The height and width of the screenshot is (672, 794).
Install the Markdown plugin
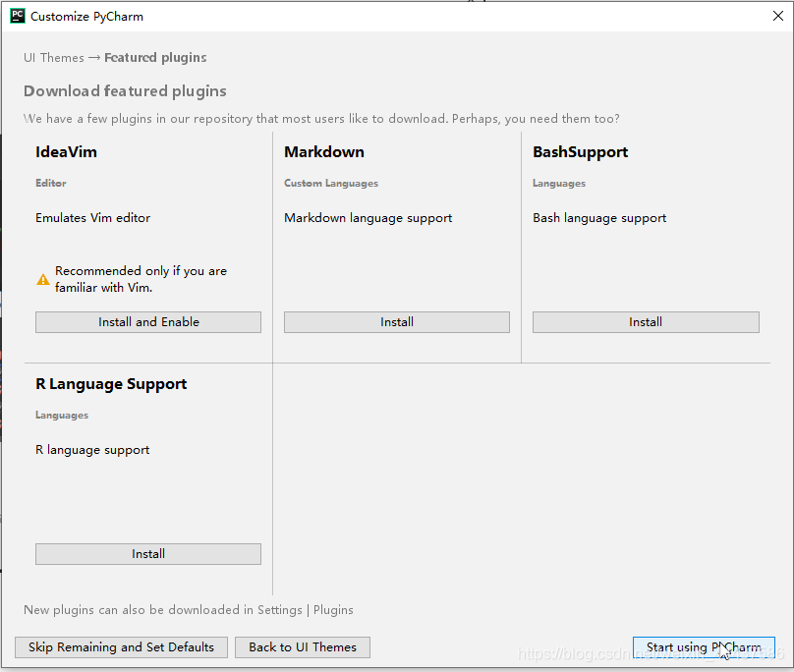pos(396,322)
